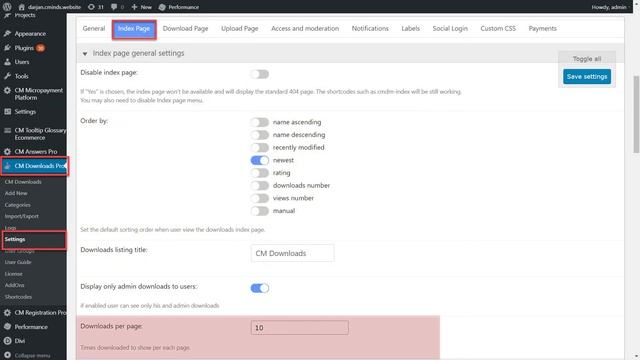Click the Downloads per page number field

tap(300, 328)
